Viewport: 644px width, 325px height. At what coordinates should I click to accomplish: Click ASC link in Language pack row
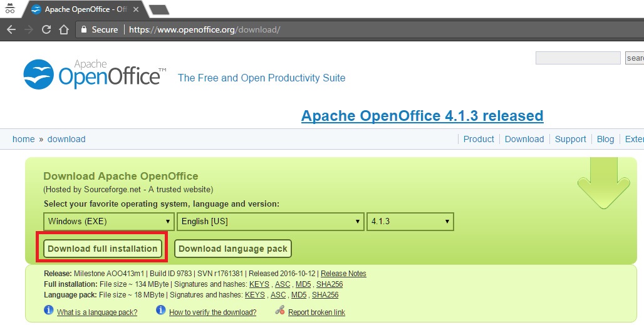point(278,295)
